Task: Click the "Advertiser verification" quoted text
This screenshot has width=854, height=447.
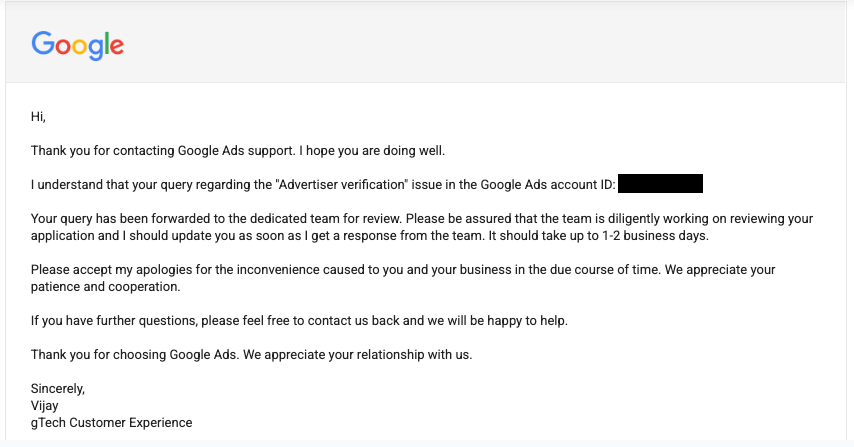Action: pyautogui.click(x=341, y=184)
